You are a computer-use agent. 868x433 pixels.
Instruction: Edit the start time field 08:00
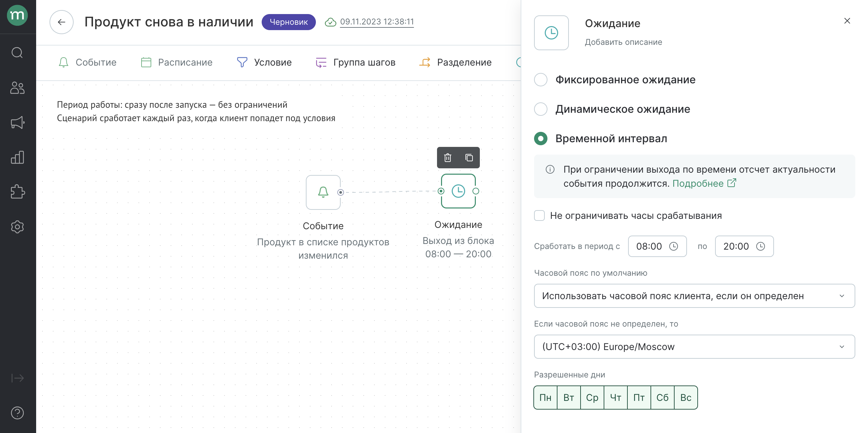point(657,246)
